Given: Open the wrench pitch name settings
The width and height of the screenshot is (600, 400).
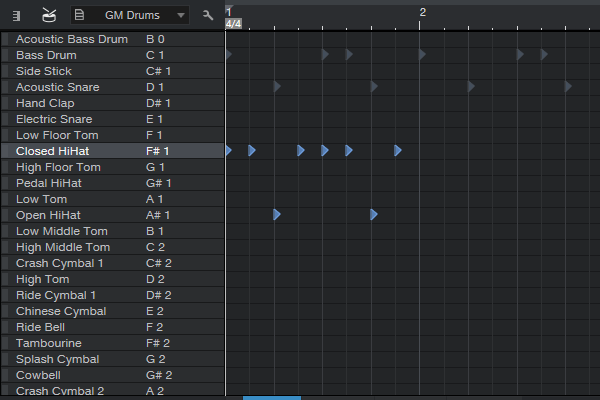Looking at the screenshot, I should (x=208, y=15).
